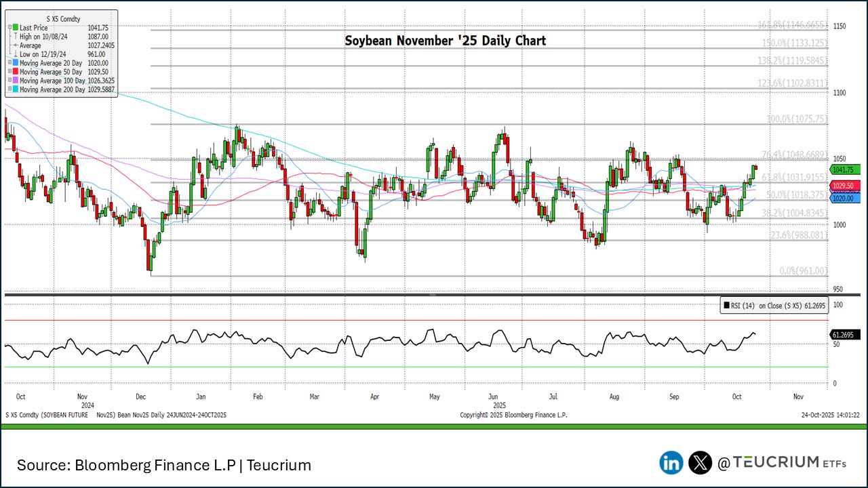Click the chart title Soybean November '25 Daily Chart
Screen dimensions: 868x488
tap(445, 41)
